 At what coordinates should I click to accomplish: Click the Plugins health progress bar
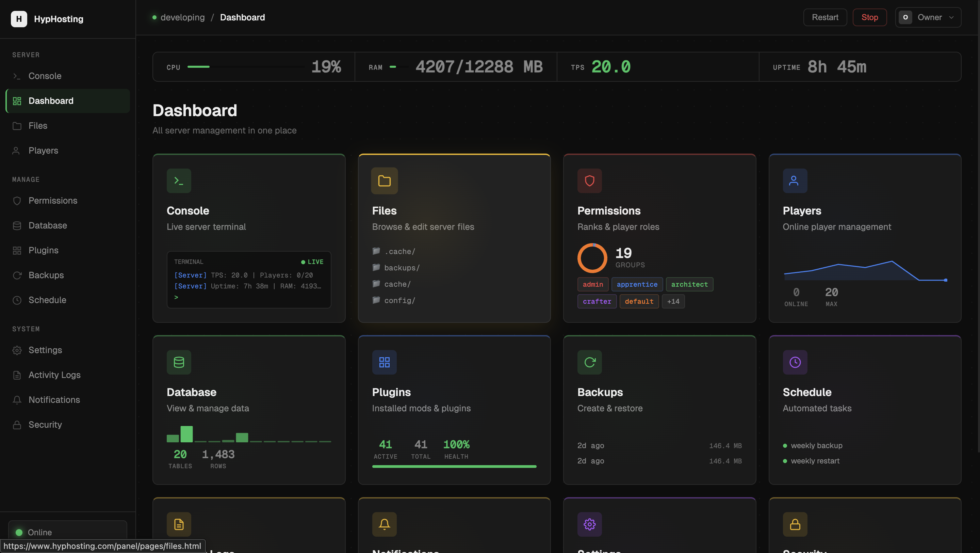pos(454,466)
